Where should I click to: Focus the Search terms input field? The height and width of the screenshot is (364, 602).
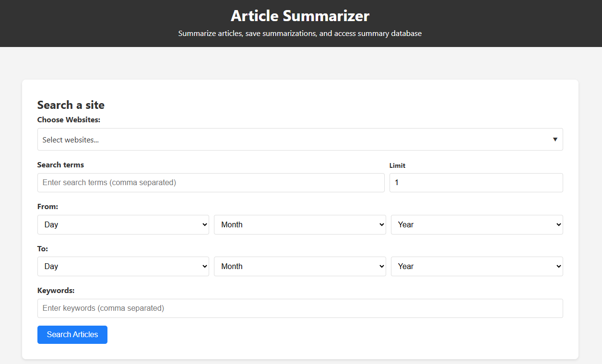pos(211,183)
